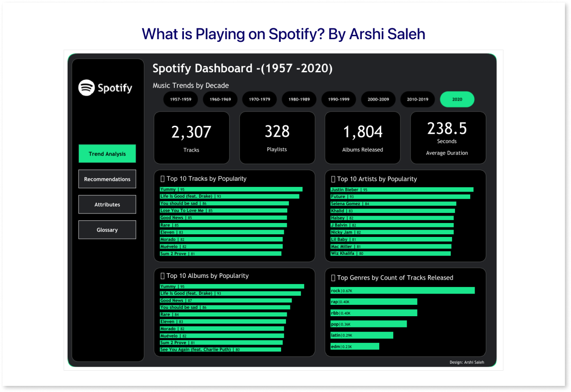This screenshot has width=571, height=392.
Task: Open the Glossary page
Action: pyautogui.click(x=107, y=230)
